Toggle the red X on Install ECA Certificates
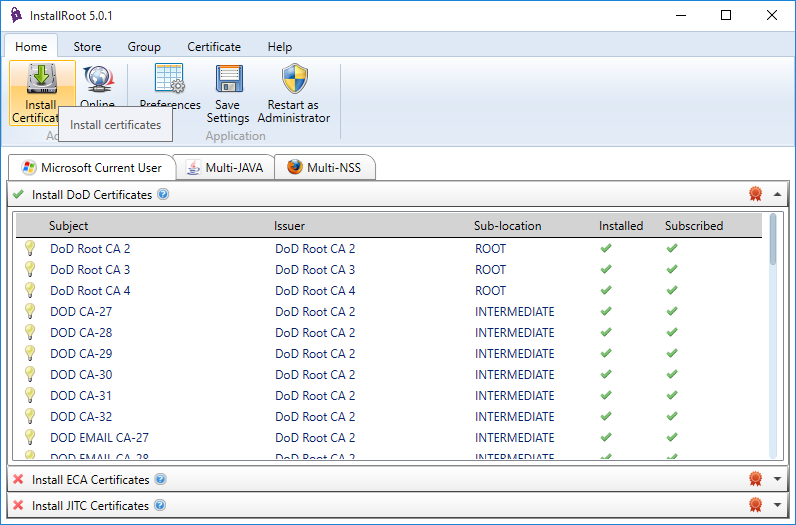The image size is (796, 525). coord(18,479)
